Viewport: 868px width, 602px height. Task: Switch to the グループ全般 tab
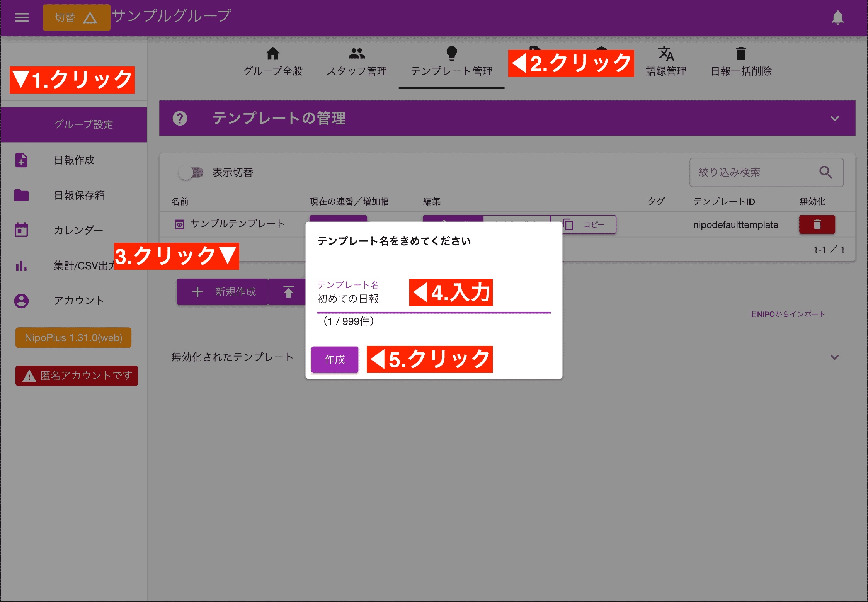click(273, 61)
